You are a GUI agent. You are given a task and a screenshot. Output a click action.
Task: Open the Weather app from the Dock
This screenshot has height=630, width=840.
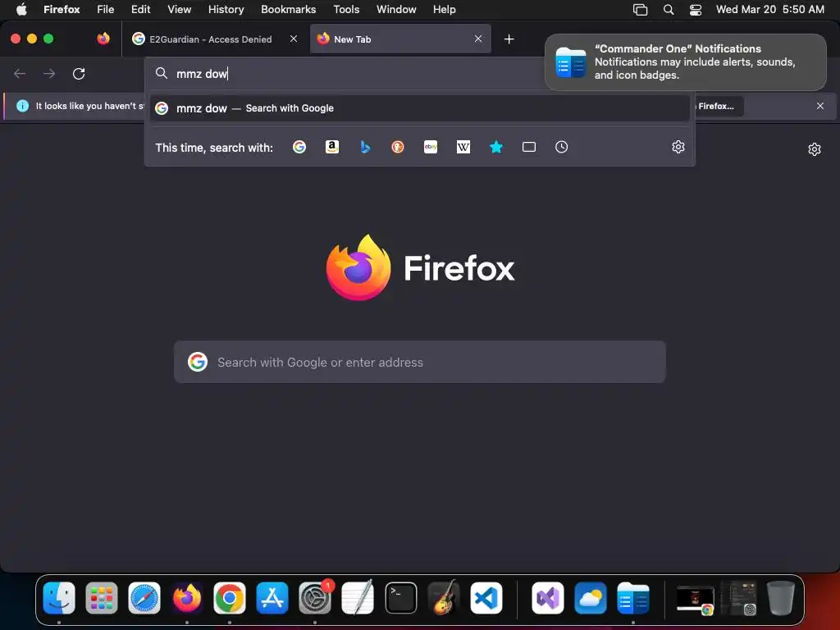point(591,598)
